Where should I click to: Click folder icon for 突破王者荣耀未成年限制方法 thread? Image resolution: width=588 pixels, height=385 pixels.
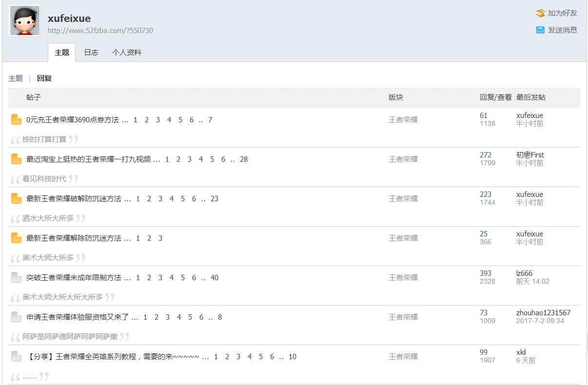(16, 278)
